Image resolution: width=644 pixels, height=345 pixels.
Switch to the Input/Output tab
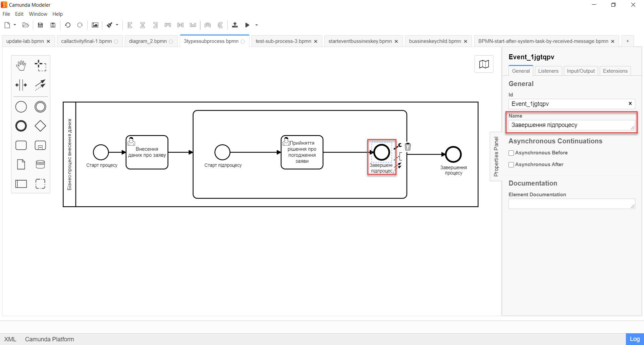click(x=581, y=71)
